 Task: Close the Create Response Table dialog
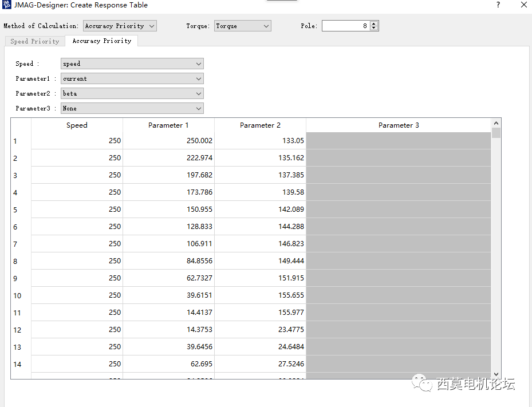(x=523, y=5)
